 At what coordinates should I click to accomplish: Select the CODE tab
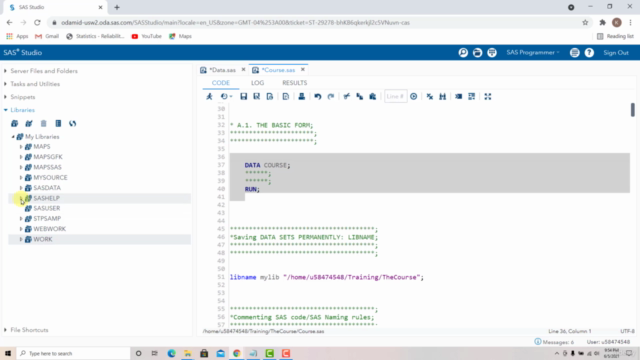(x=221, y=83)
